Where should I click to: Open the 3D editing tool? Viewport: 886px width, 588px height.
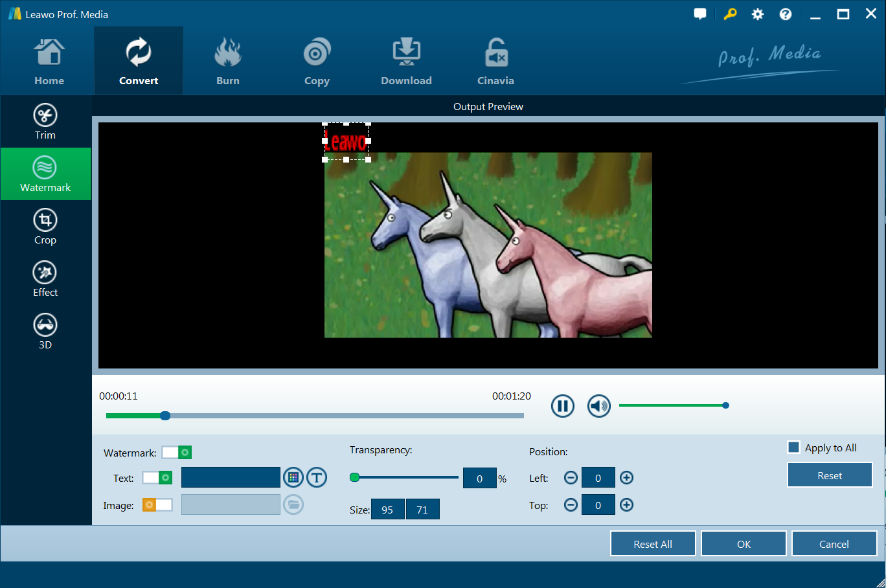coord(45,332)
